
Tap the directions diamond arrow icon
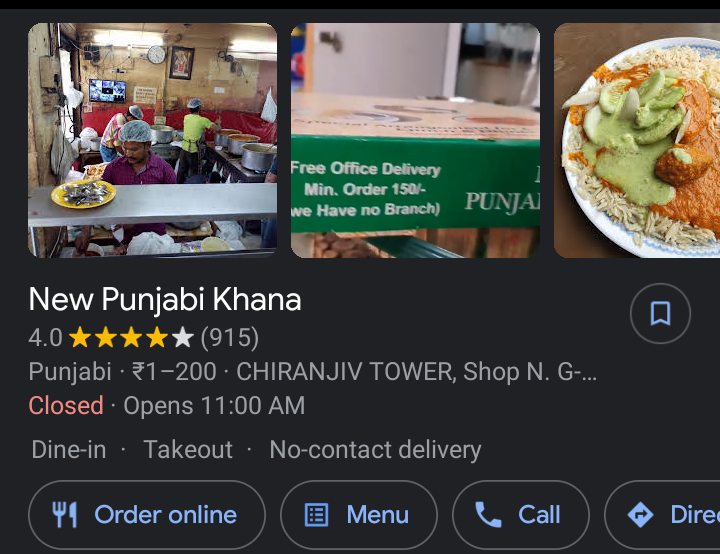tap(641, 514)
